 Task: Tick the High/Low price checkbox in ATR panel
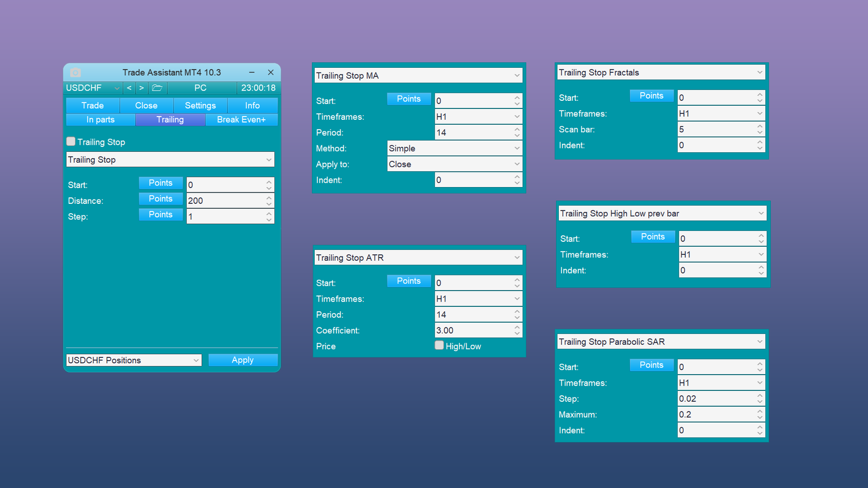click(439, 345)
